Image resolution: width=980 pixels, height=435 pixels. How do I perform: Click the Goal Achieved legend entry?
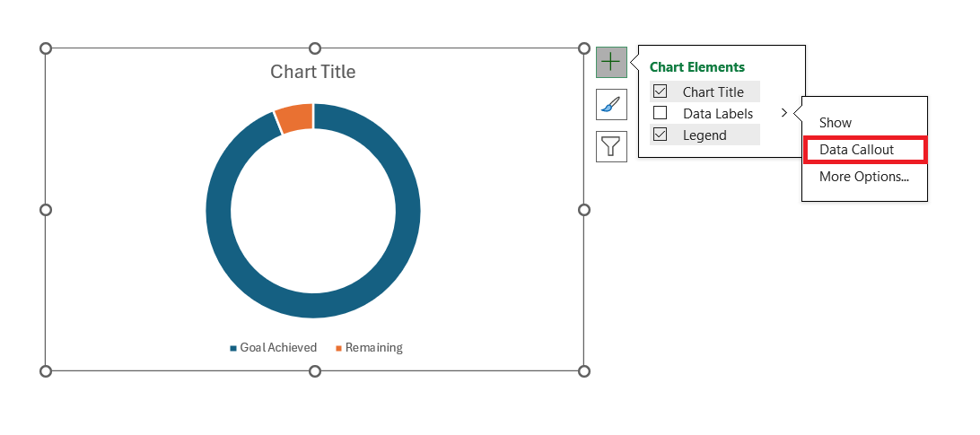(274, 347)
